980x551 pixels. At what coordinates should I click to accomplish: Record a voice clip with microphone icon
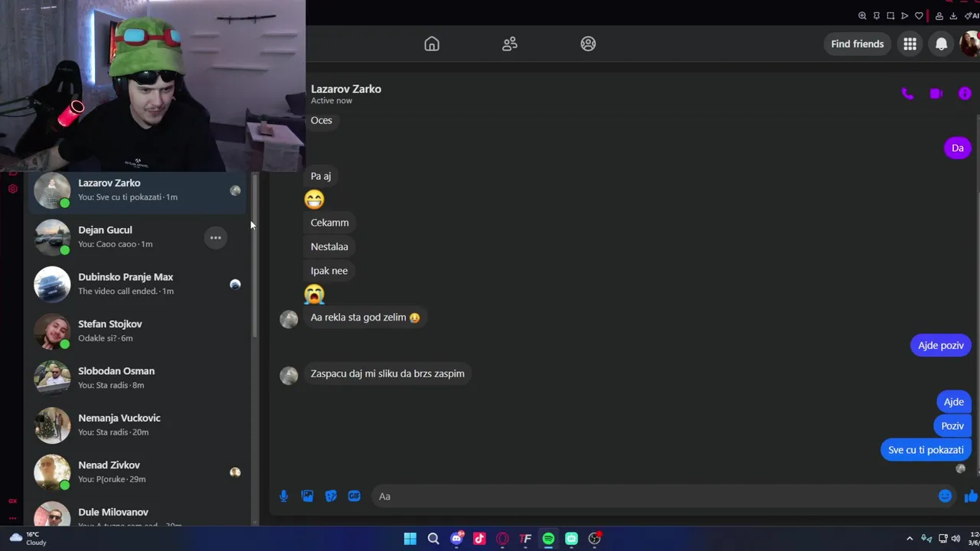coord(283,496)
